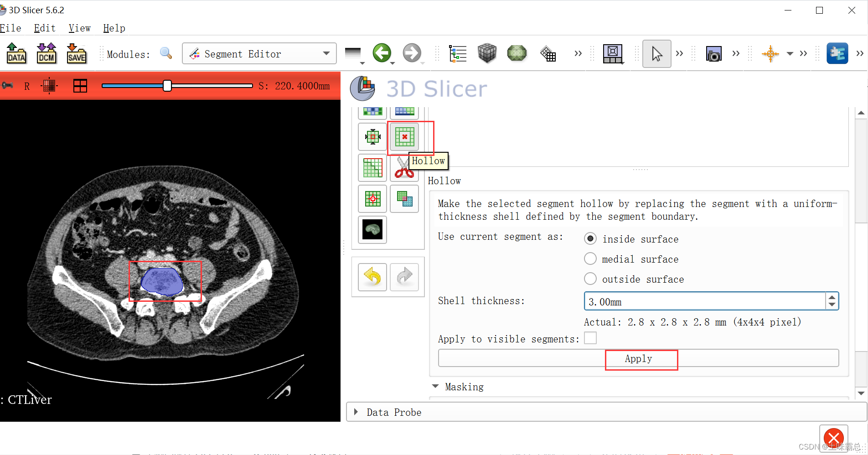Click the screen capture camera icon
868x455 pixels.
coord(713,54)
